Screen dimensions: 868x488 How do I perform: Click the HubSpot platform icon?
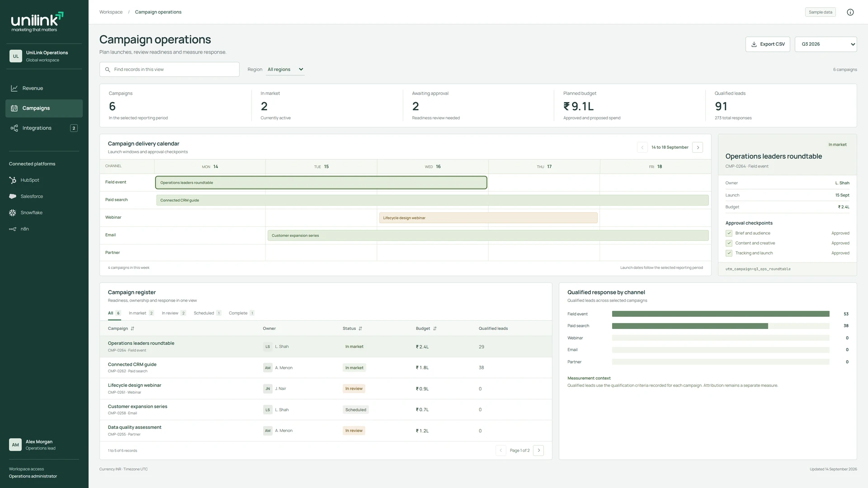(x=13, y=180)
